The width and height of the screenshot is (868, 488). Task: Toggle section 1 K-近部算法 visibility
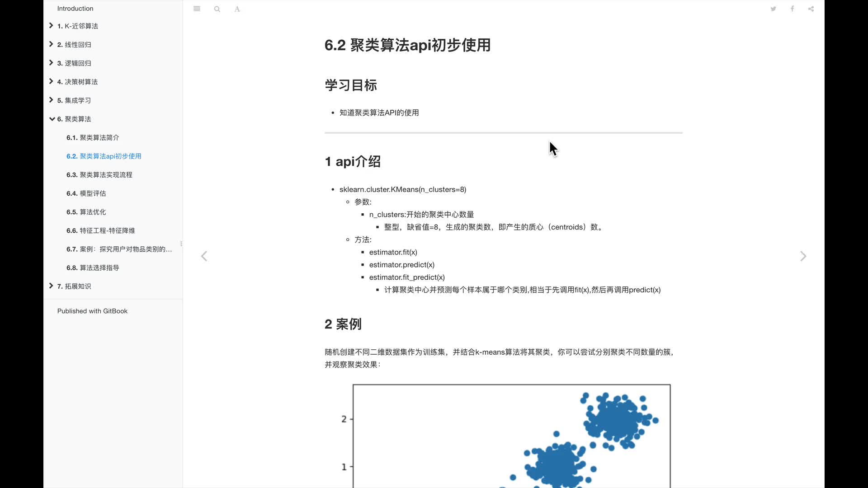click(51, 25)
